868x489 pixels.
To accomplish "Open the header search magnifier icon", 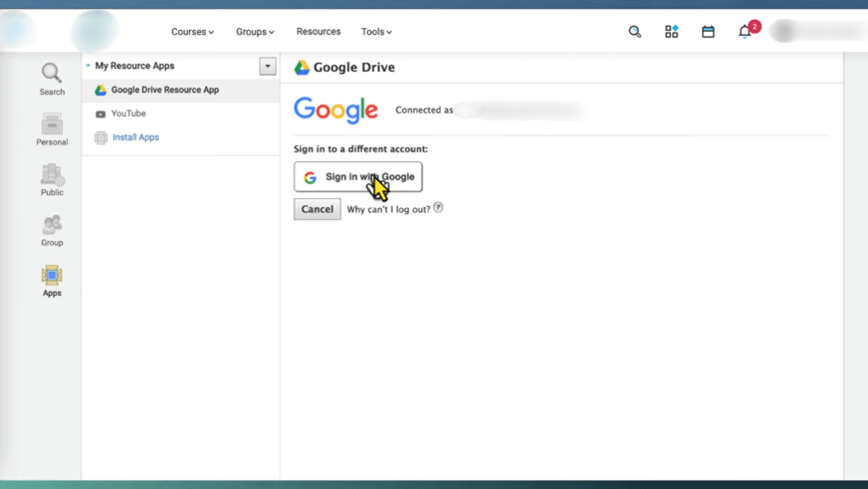I will point(634,32).
